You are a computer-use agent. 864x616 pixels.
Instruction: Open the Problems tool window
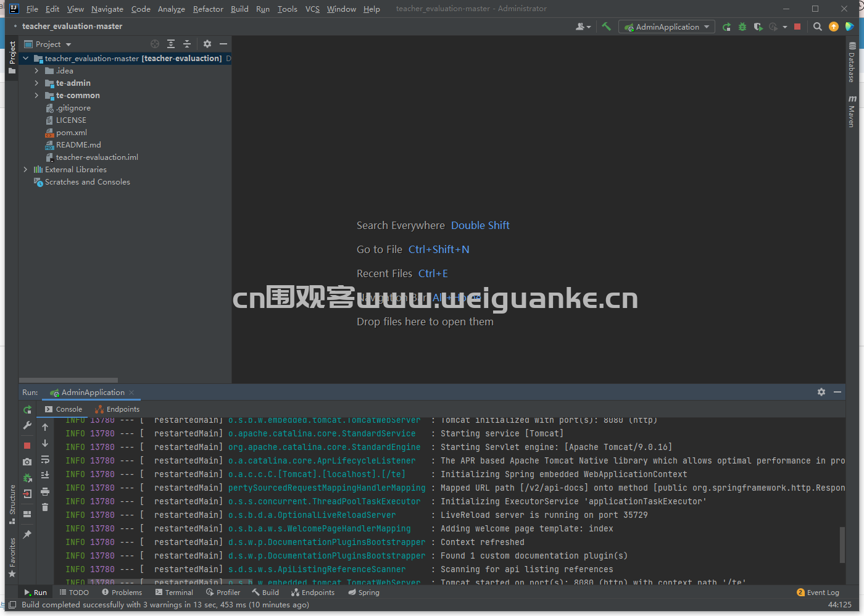click(122, 593)
